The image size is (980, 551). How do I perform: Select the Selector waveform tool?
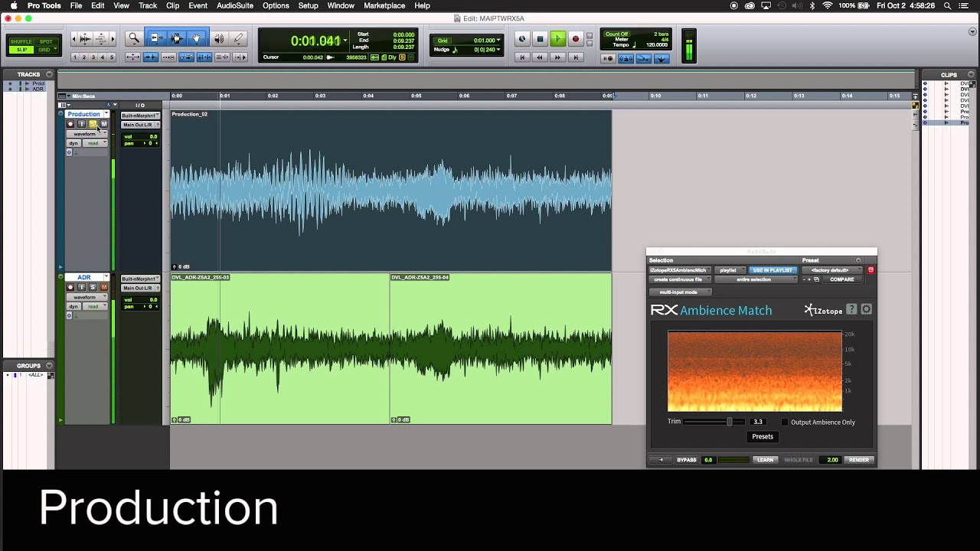176,38
